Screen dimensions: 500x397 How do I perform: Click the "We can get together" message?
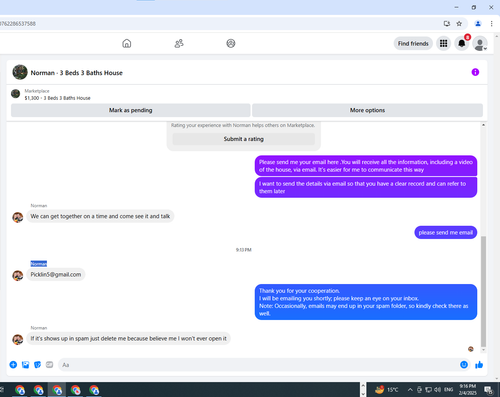click(100, 216)
